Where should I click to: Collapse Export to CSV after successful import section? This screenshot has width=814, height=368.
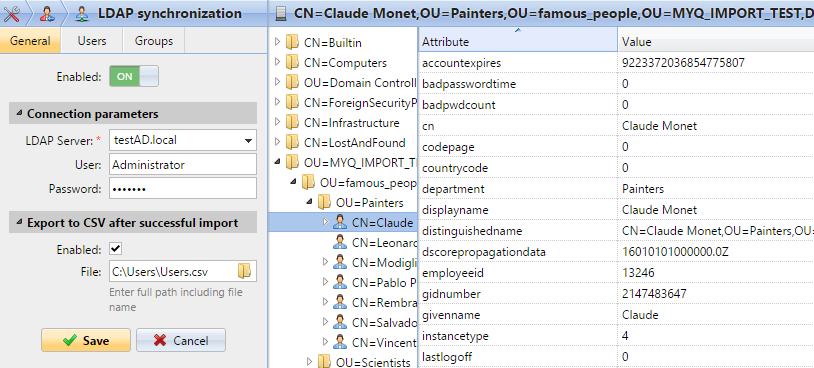coord(18,222)
